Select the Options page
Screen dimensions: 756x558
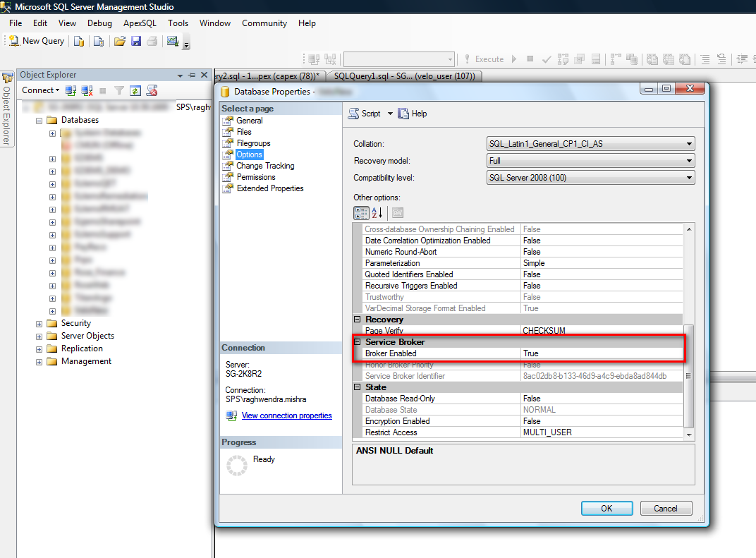pyautogui.click(x=249, y=154)
